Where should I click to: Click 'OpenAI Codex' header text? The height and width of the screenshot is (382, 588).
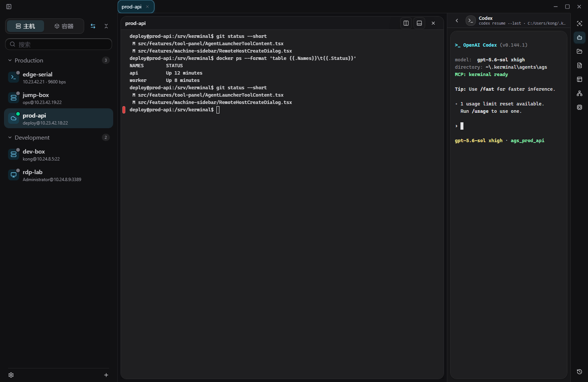tap(480, 45)
